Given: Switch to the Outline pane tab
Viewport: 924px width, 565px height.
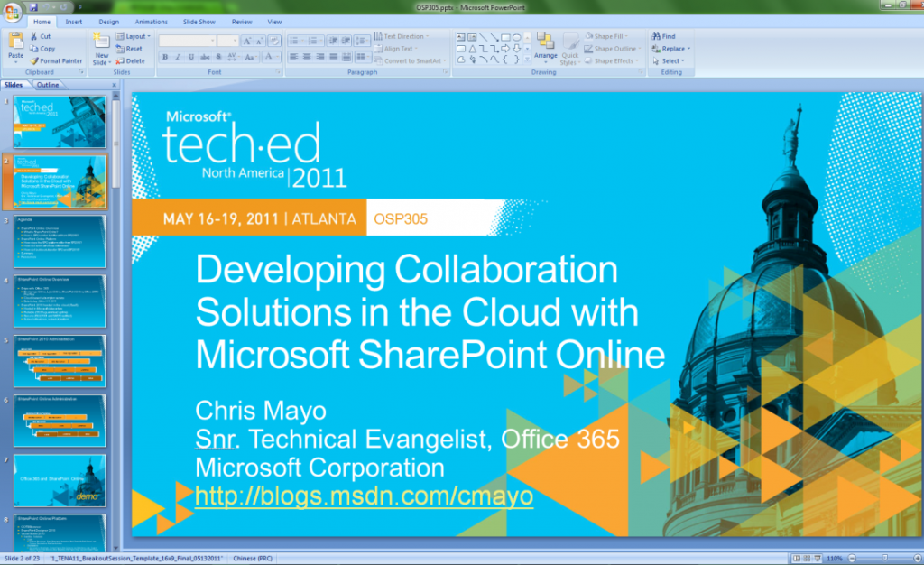Looking at the screenshot, I should point(48,85).
